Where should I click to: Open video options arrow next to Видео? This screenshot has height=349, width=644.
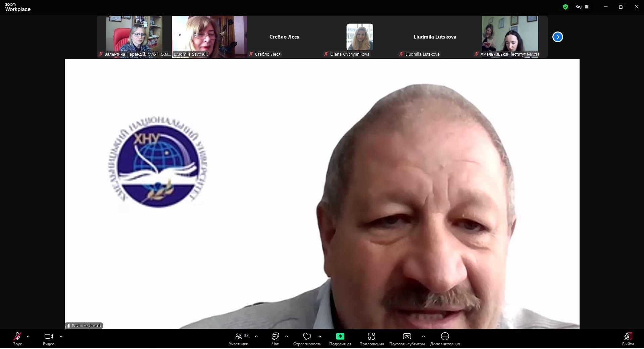click(x=61, y=336)
